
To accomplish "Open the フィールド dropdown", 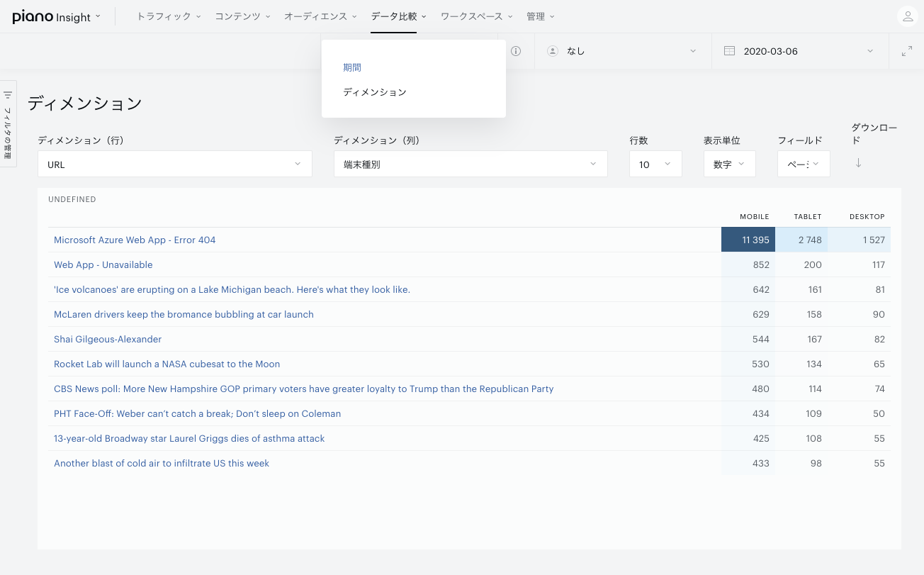I will (804, 164).
